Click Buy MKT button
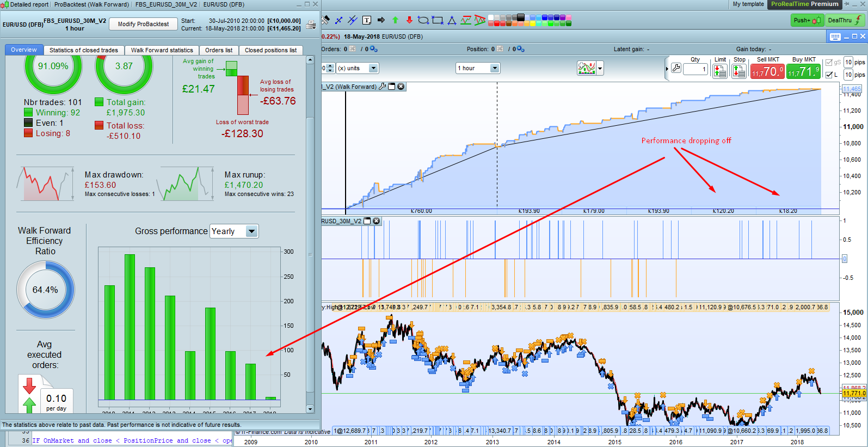 [803, 71]
